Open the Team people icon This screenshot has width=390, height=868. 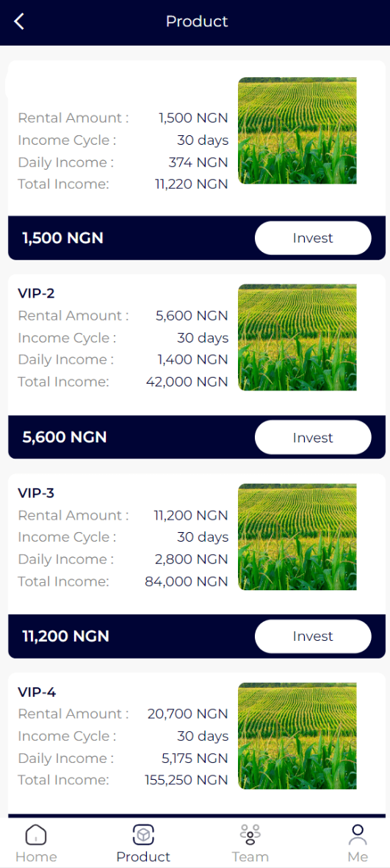click(250, 833)
